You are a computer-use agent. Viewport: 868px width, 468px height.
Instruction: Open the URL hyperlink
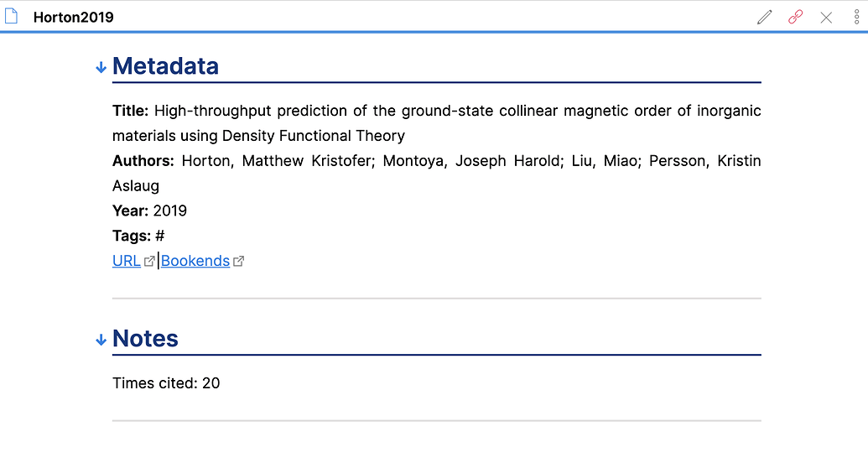[127, 261]
